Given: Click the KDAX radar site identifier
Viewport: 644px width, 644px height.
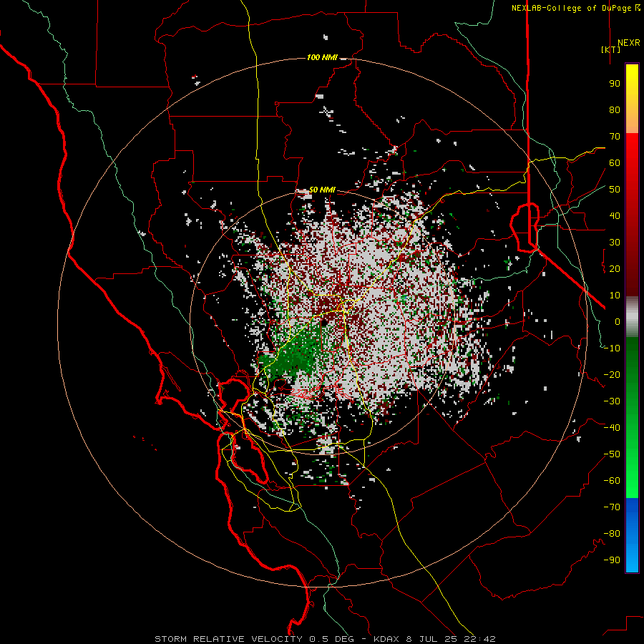Looking at the screenshot, I should (387, 639).
